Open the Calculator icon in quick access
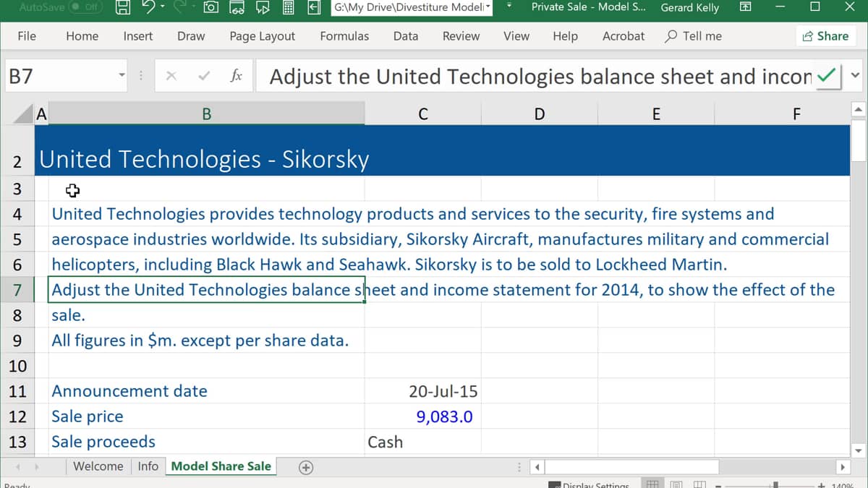 pyautogui.click(x=288, y=8)
